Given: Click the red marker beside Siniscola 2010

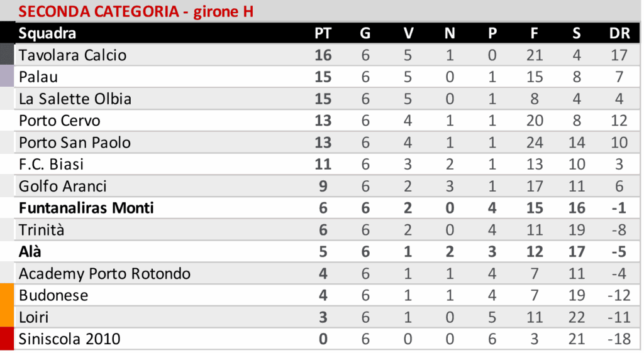Looking at the screenshot, I should coord(7,339).
